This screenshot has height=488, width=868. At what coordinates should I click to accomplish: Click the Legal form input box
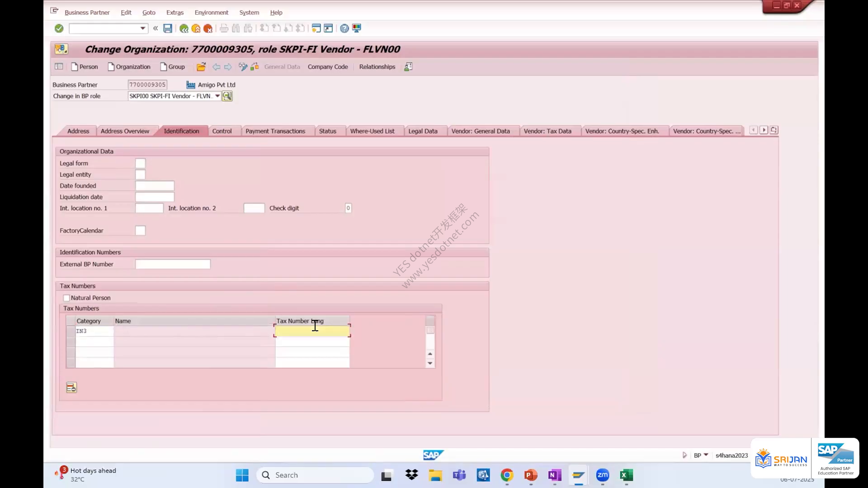click(x=140, y=163)
